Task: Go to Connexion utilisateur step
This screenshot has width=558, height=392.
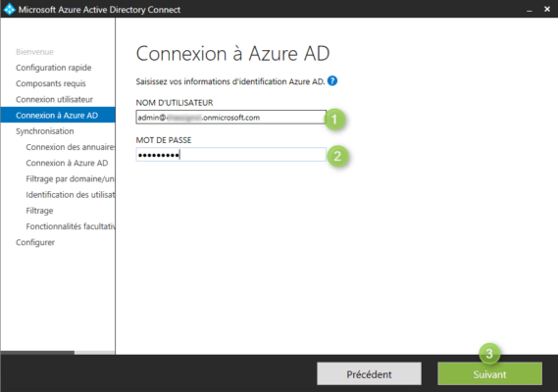Action: [x=54, y=99]
